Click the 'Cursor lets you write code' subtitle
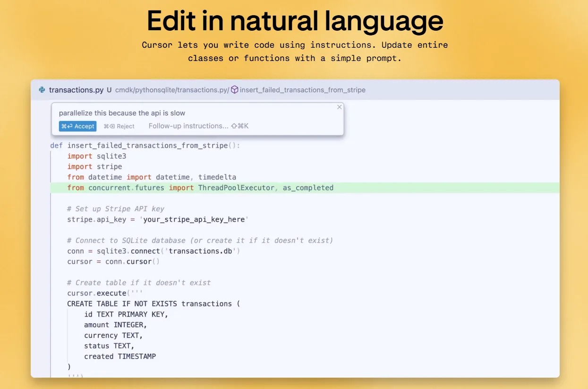 click(295, 52)
